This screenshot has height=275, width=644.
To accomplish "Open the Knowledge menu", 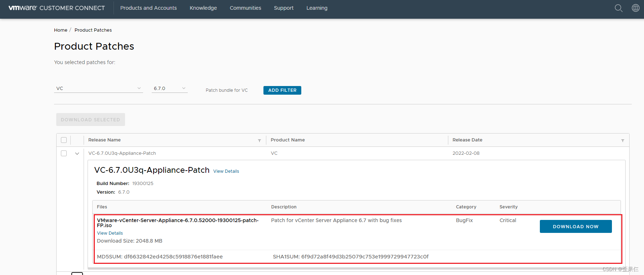I will click(203, 8).
